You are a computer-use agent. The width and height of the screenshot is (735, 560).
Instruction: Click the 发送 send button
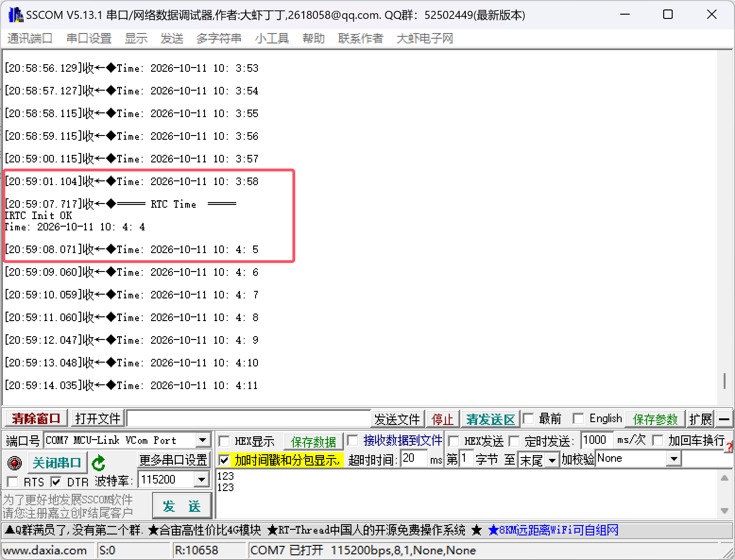coord(182,506)
